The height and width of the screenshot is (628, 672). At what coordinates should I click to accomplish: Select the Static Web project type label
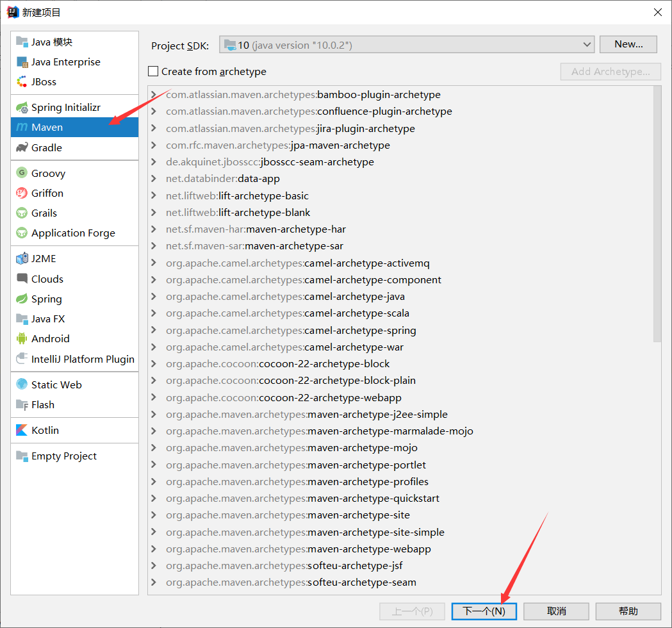(x=56, y=384)
